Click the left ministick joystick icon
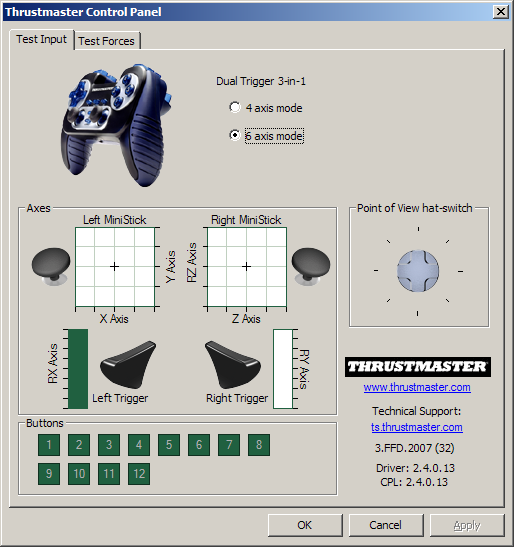The height and width of the screenshot is (547, 514). [x=51, y=267]
